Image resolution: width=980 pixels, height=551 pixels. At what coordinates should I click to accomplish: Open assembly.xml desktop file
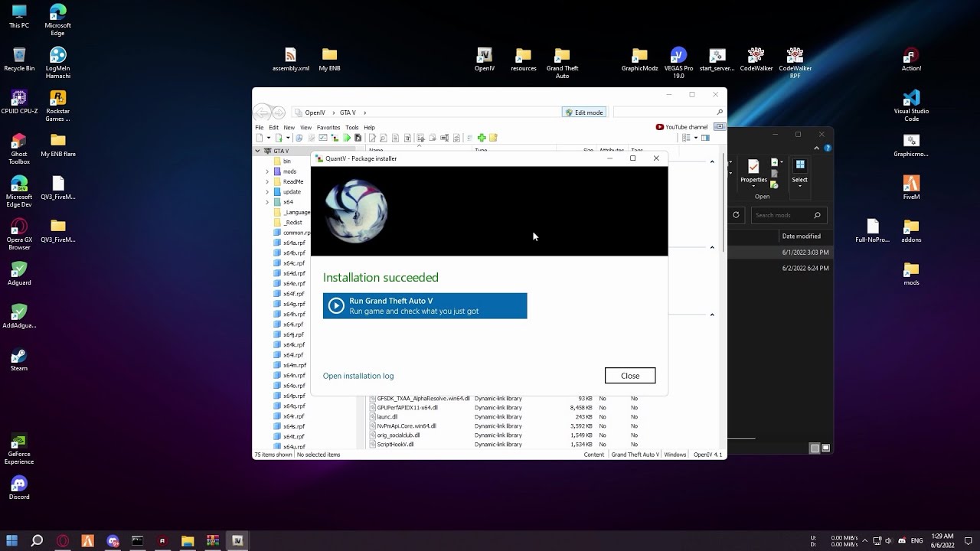point(290,60)
